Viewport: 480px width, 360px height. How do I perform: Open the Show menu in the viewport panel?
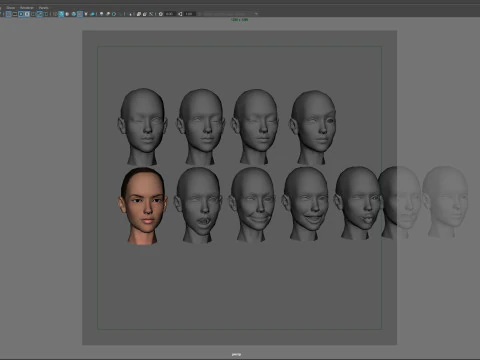tap(11, 8)
